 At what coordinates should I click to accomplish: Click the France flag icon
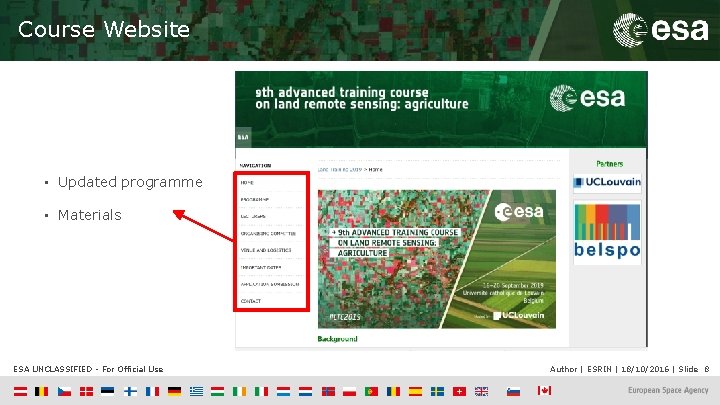(x=152, y=391)
